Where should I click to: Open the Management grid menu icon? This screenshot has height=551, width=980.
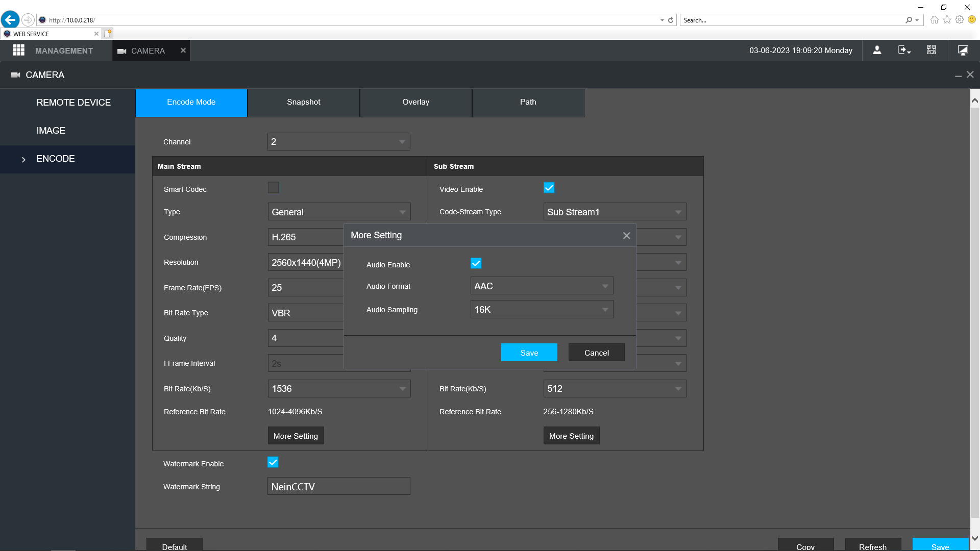pyautogui.click(x=19, y=50)
